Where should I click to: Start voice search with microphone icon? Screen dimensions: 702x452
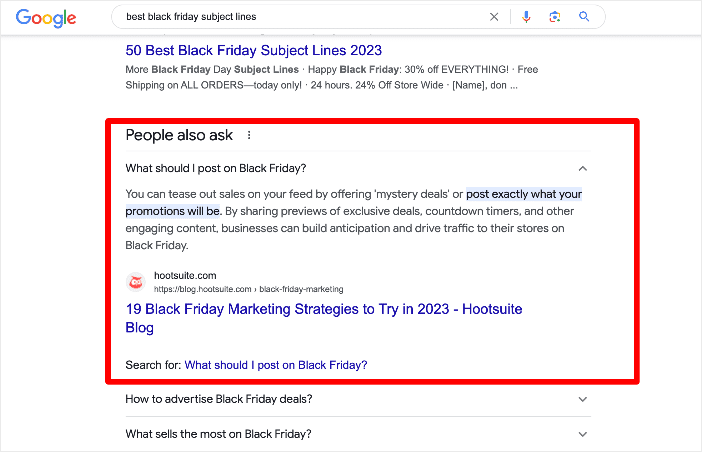point(526,17)
